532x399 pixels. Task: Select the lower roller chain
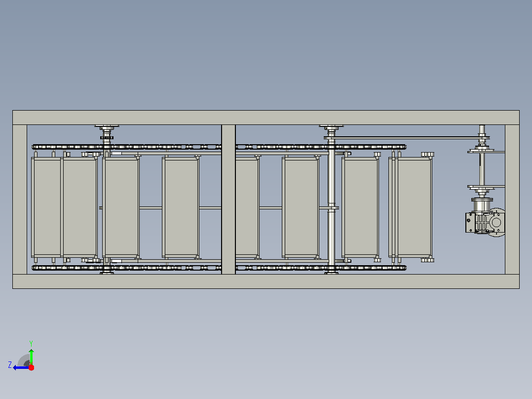[219, 268]
